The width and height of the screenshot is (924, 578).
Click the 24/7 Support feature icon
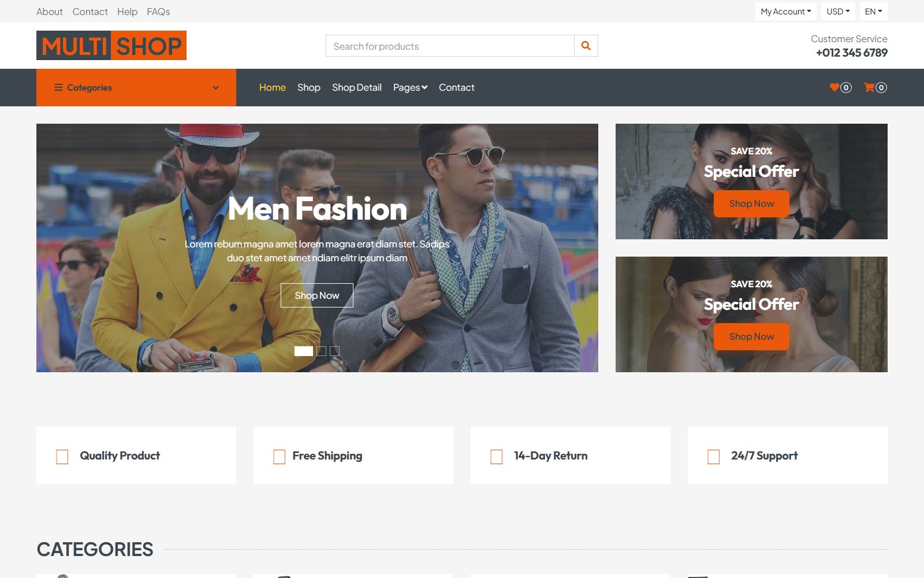(x=714, y=457)
